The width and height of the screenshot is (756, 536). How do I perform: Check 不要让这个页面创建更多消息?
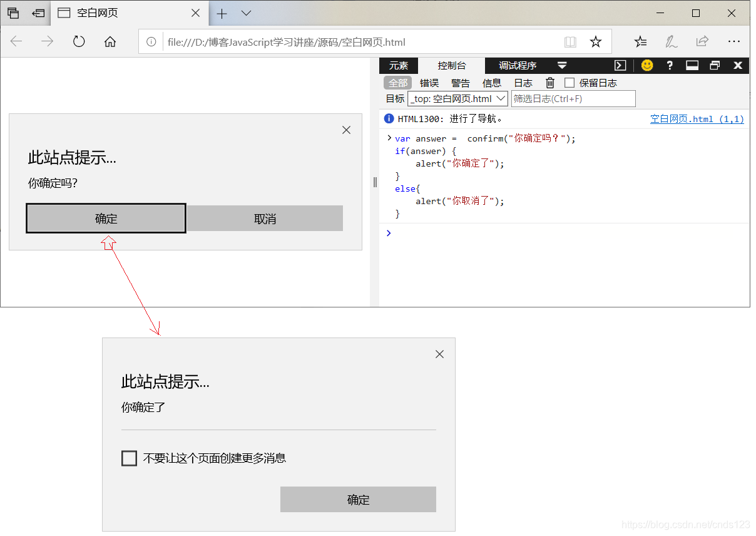(129, 458)
